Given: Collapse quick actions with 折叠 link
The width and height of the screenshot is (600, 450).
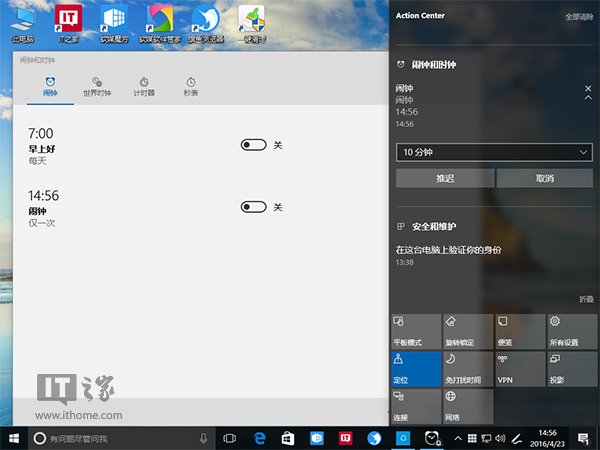Looking at the screenshot, I should [x=585, y=299].
